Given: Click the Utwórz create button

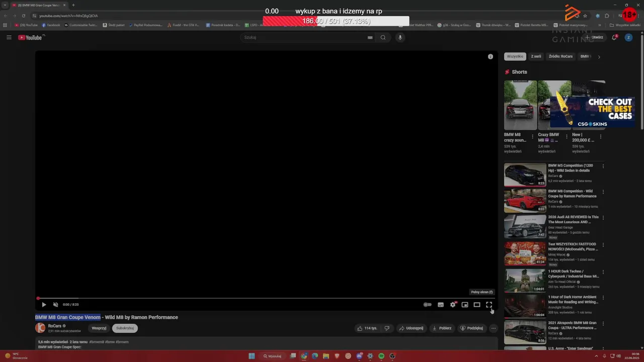Looking at the screenshot, I should pyautogui.click(x=594, y=37).
